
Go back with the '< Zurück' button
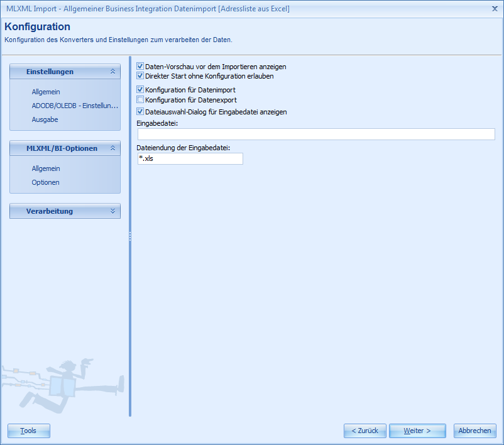pos(364,431)
